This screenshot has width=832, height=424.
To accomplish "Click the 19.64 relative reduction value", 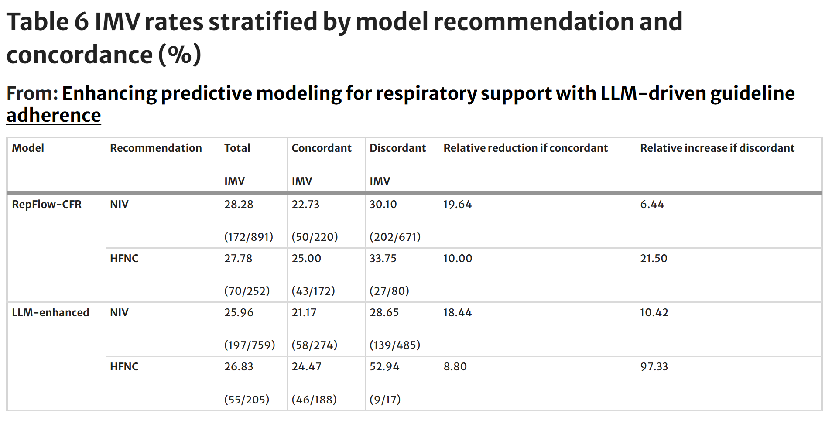I will [458, 204].
